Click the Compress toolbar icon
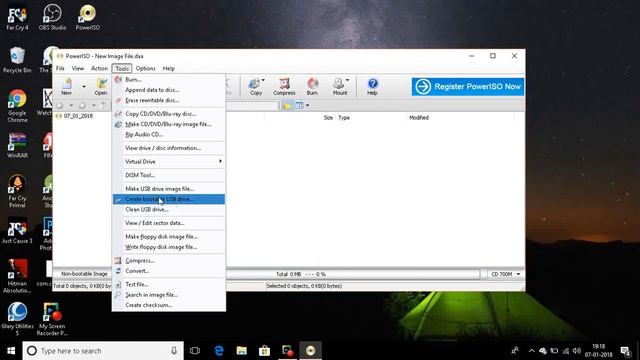The width and height of the screenshot is (640, 360). click(x=284, y=87)
